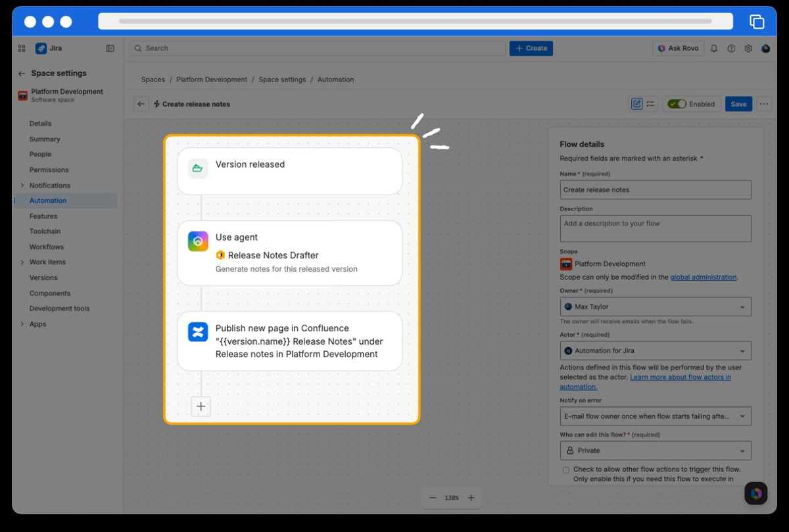The height and width of the screenshot is (532, 789).
Task: Open the Owner dropdown showing Max Taylor
Action: [656, 306]
